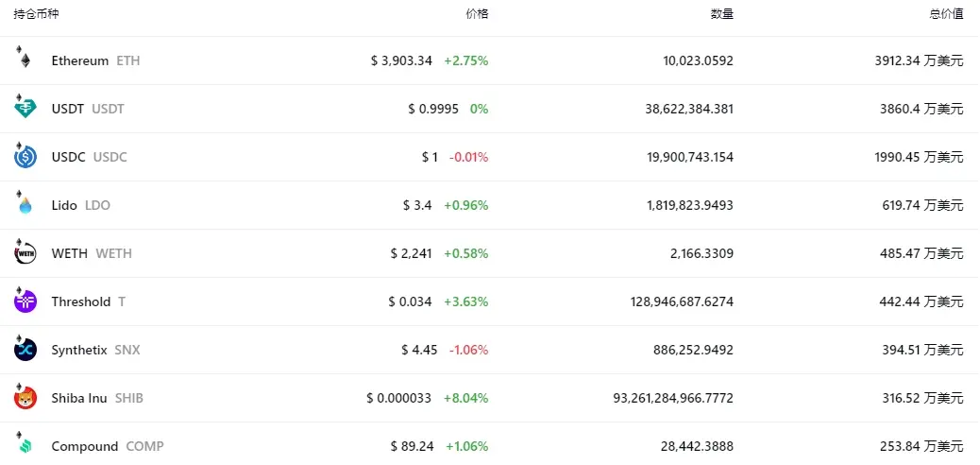Click the Ethereum coin icon
This screenshot has width=980, height=465.
(25, 60)
